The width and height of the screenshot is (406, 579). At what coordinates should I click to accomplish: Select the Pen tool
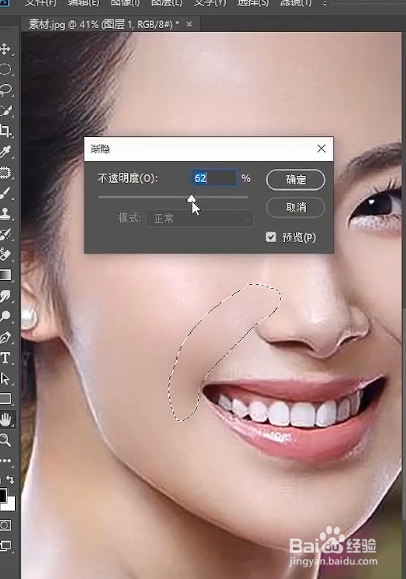click(5, 337)
